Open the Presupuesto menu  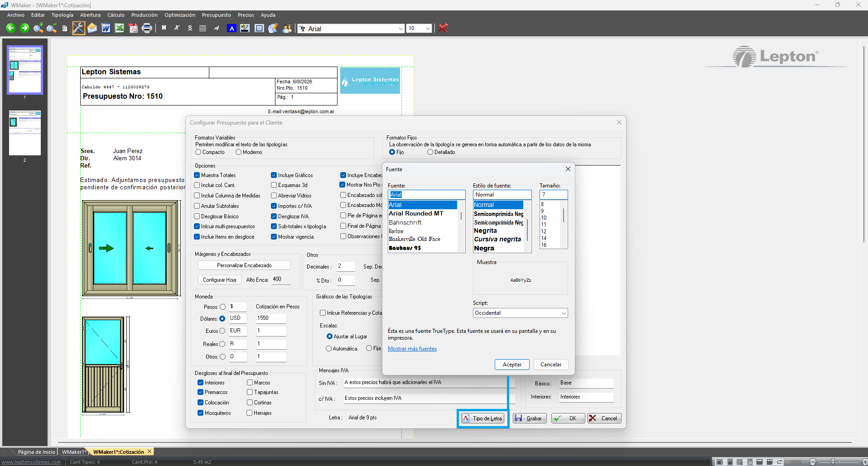217,15
